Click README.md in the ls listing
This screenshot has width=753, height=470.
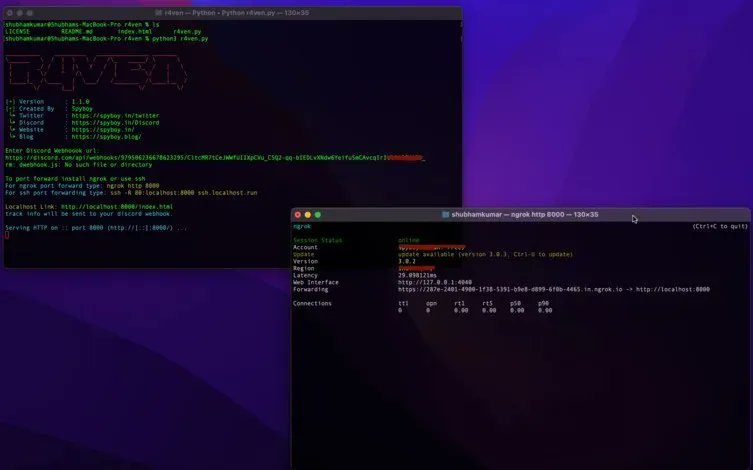point(77,32)
